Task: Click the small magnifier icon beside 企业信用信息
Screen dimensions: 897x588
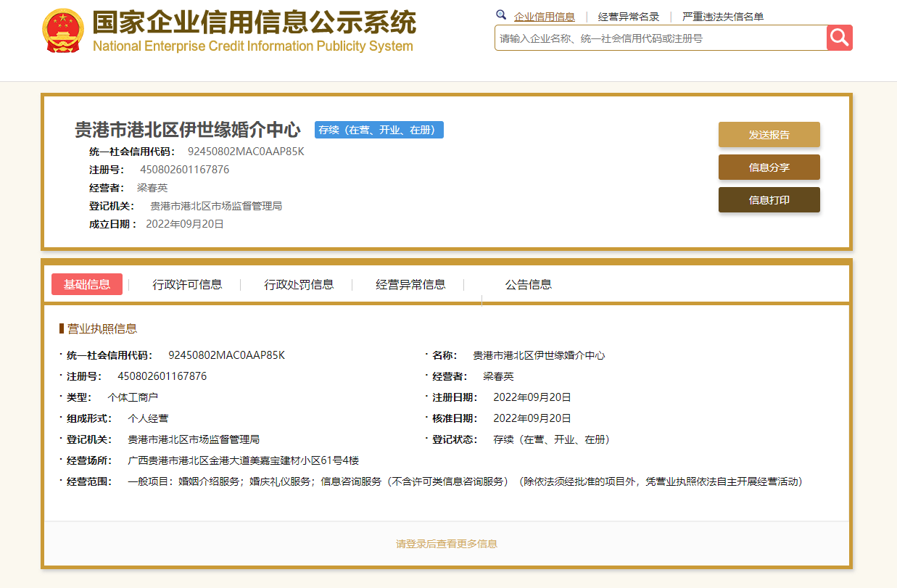Action: [501, 15]
